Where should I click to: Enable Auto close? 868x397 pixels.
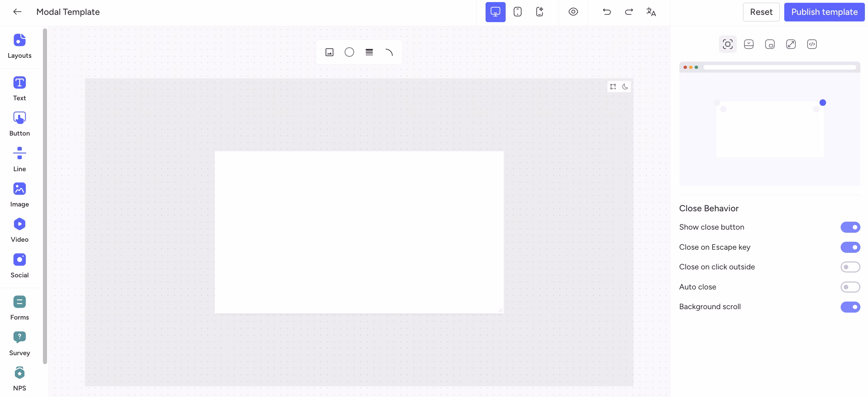[850, 287]
